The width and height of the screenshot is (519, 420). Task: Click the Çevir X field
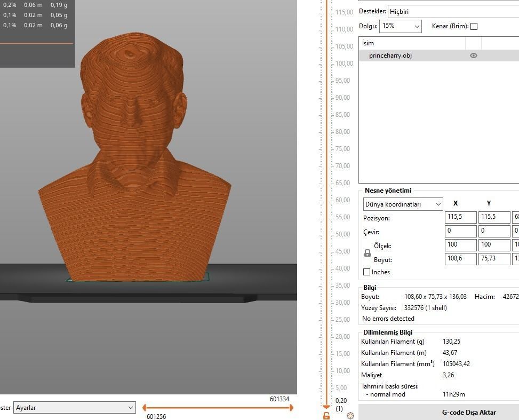click(x=460, y=231)
